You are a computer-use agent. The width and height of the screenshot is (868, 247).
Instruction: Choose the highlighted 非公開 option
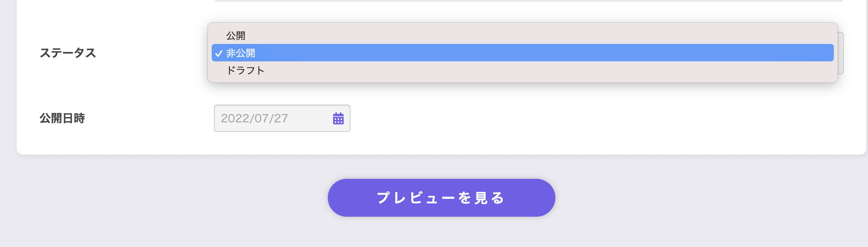pyautogui.click(x=522, y=53)
